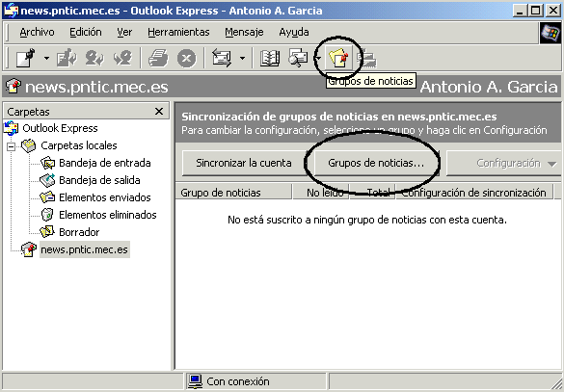Open the Configuración dropdown button

(x=504, y=163)
